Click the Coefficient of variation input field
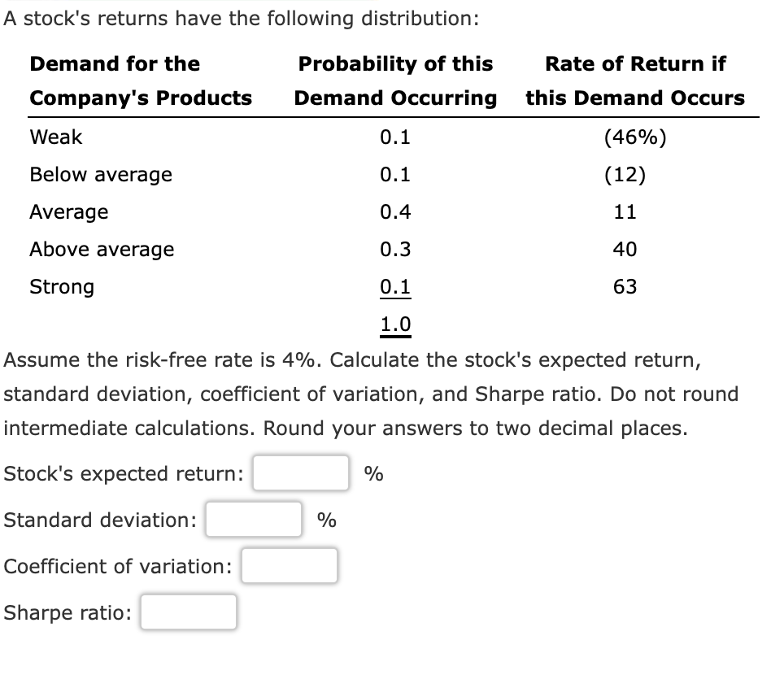 289,565
